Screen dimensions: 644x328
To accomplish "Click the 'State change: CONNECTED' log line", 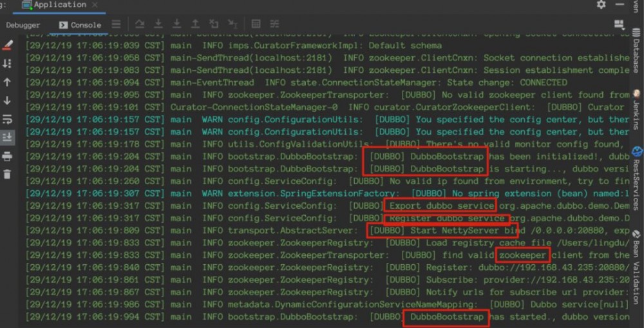I will pyautogui.click(x=296, y=82).
